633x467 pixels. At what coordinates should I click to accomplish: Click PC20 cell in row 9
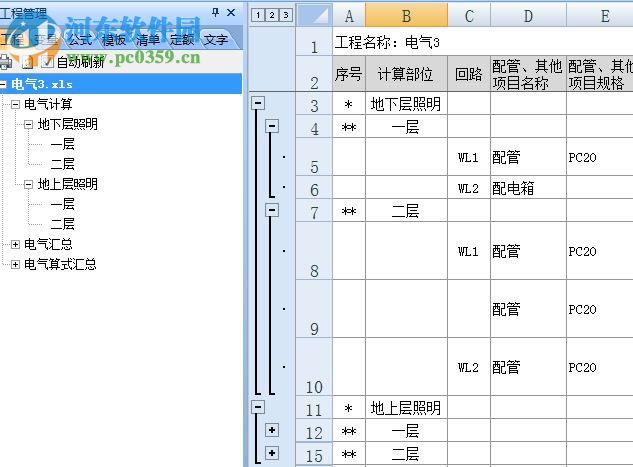(x=600, y=309)
